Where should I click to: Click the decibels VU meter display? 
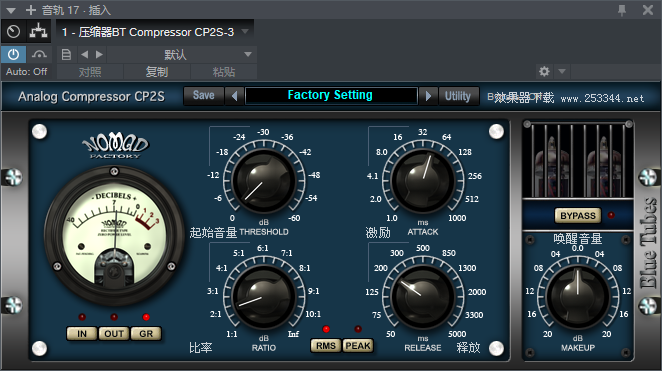pos(114,236)
